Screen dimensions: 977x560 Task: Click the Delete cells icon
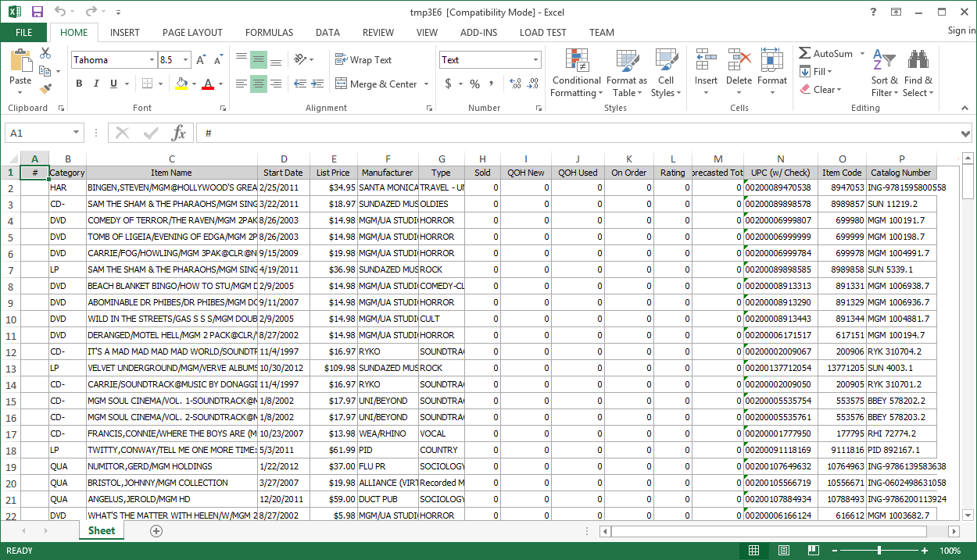pos(739,59)
